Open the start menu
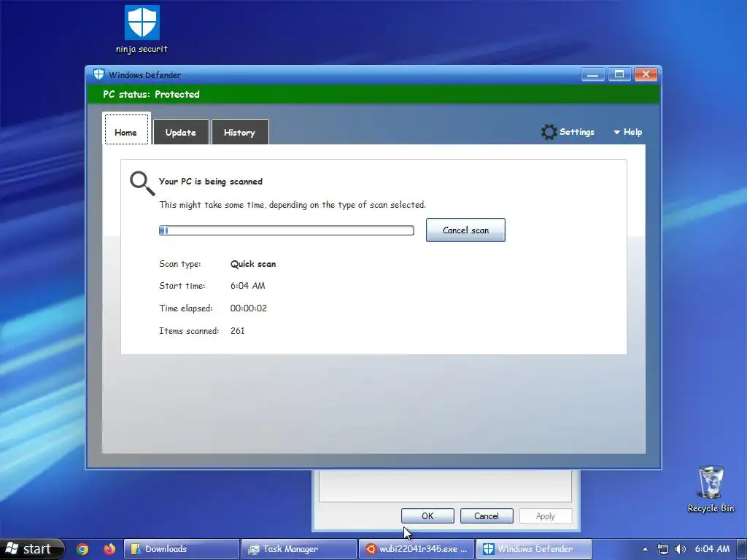 [x=31, y=549]
